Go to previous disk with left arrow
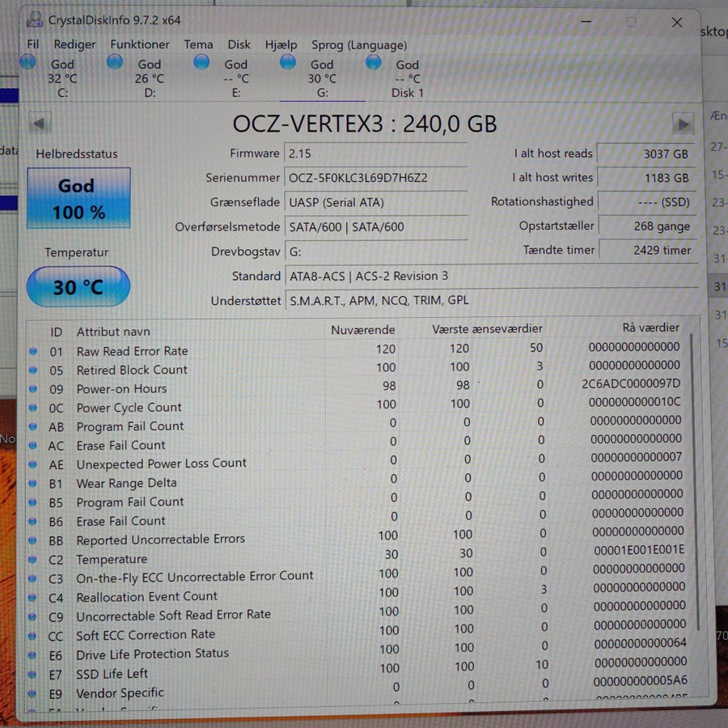 [40, 124]
